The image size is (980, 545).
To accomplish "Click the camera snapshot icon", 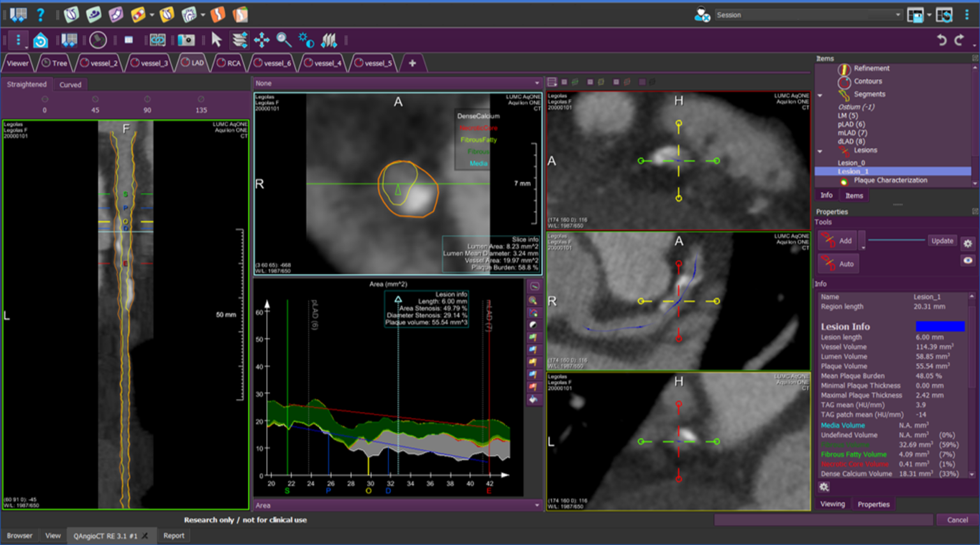I will 186,40.
